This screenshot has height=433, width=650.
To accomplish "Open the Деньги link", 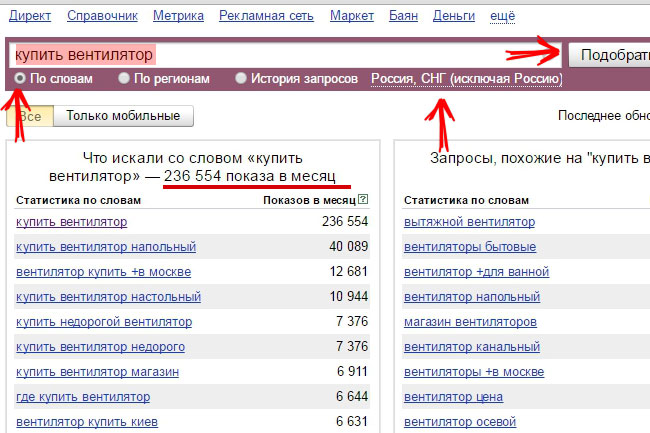I will 454,16.
